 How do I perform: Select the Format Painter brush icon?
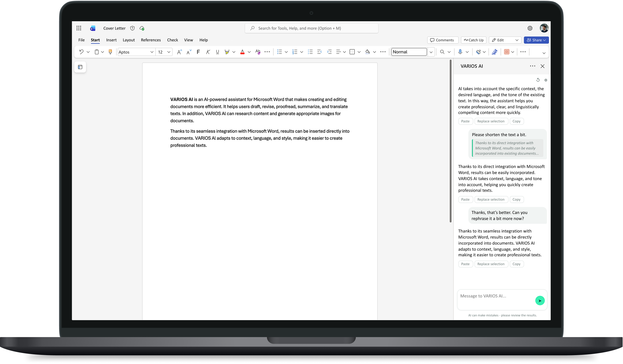(x=110, y=52)
